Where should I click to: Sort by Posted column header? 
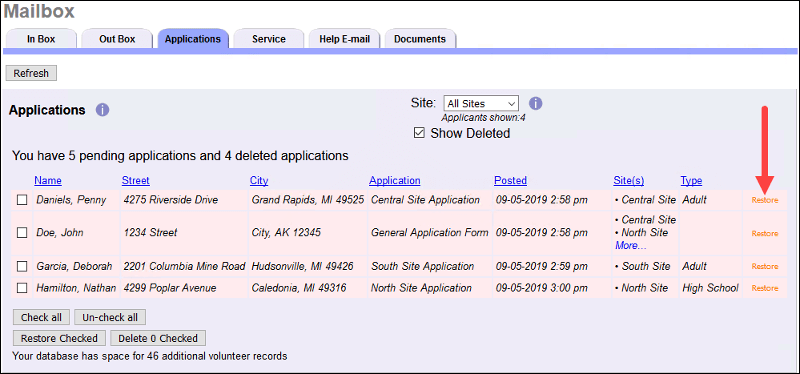(510, 180)
